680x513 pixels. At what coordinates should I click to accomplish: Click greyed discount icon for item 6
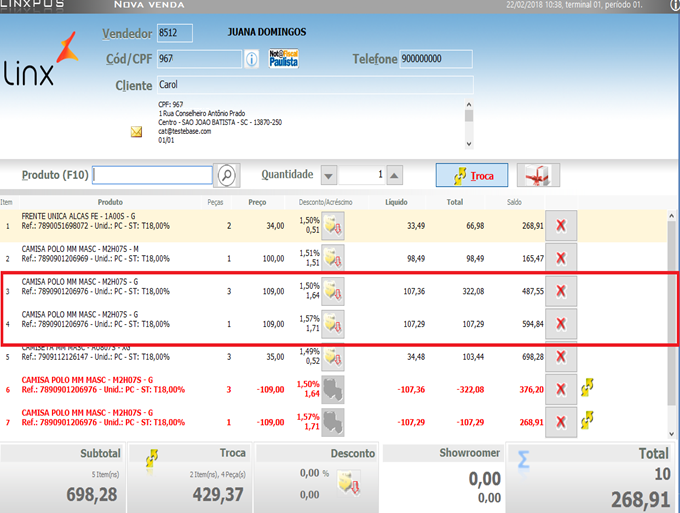coord(333,389)
